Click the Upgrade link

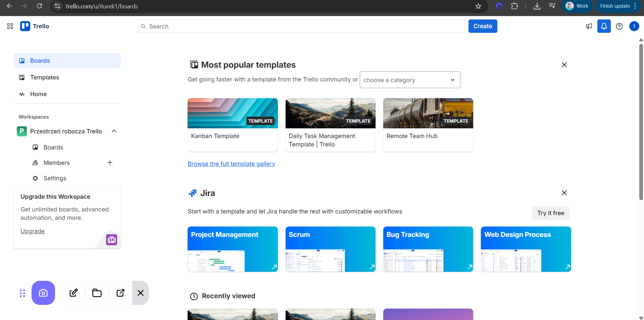point(33,231)
